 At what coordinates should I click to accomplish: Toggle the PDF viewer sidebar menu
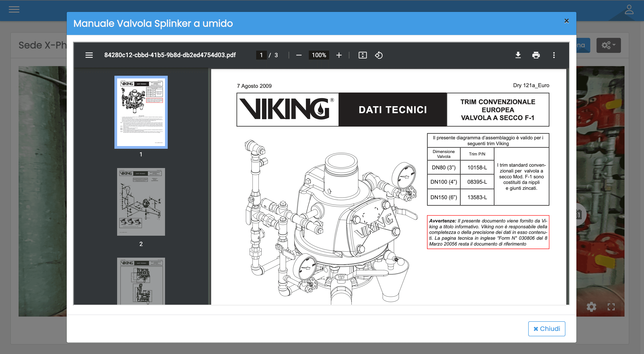(89, 55)
